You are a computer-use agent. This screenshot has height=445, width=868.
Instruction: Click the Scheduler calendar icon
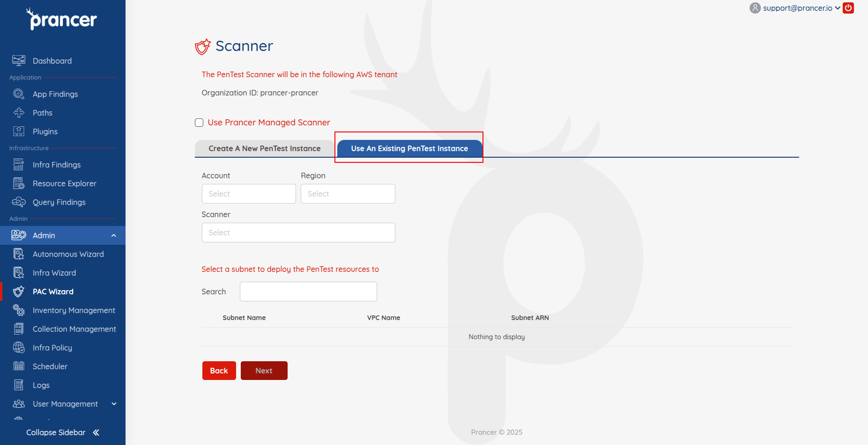pyautogui.click(x=19, y=366)
